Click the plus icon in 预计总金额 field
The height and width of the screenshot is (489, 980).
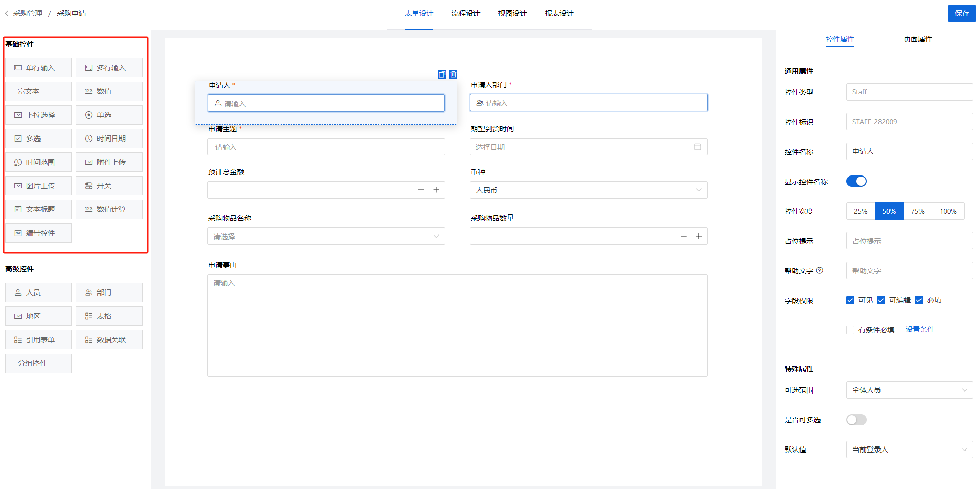coord(436,190)
